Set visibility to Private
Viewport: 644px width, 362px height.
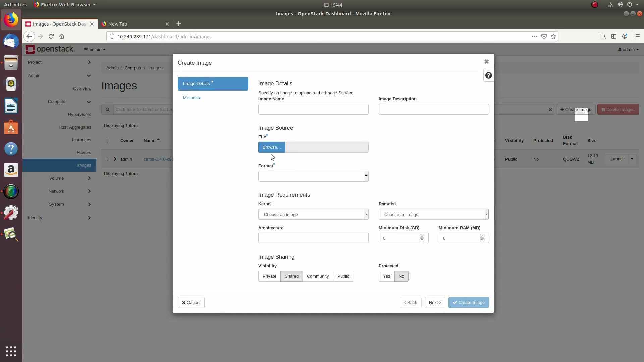click(269, 276)
